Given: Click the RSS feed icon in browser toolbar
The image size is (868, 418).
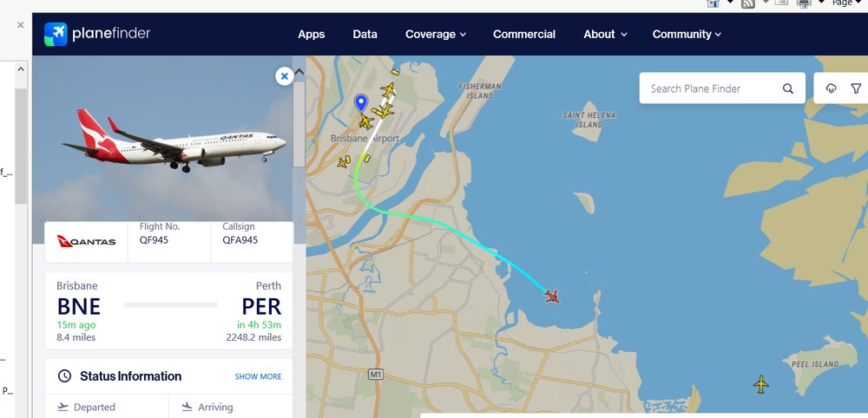Looking at the screenshot, I should click(747, 3).
